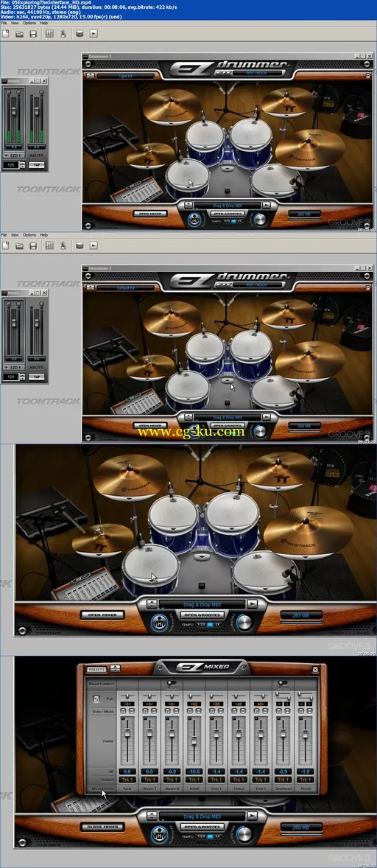This screenshot has height=868, width=377.
Task: Open File menu in the Tight Kit frame
Action: 4,24
